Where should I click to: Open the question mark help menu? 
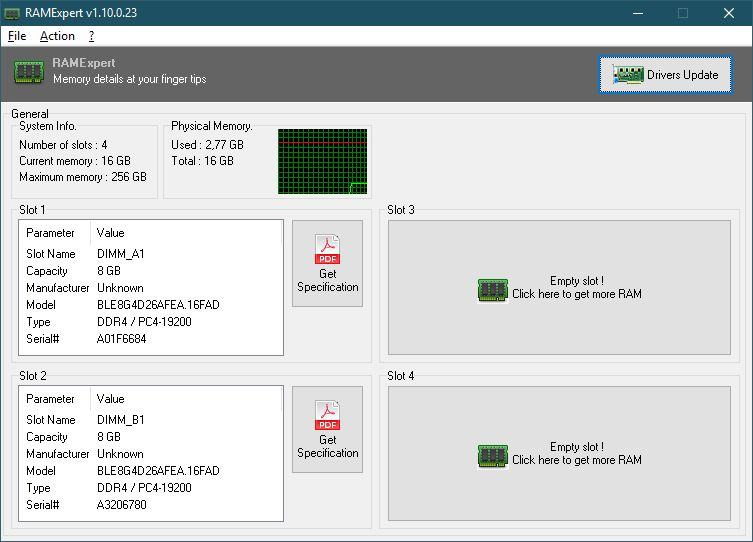click(x=91, y=36)
